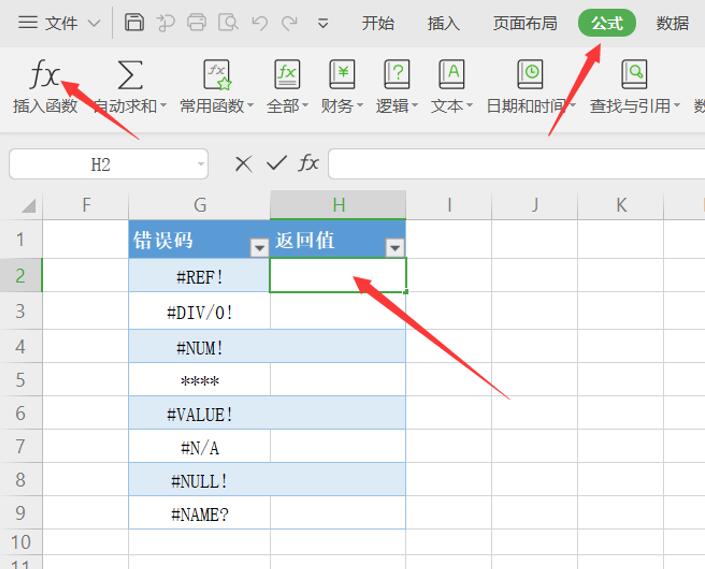Open the 错误码 column filter dropdown

259,248
